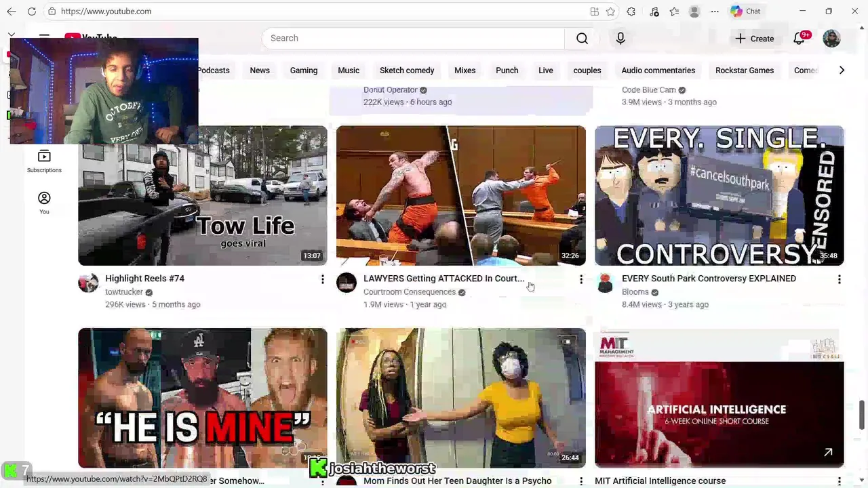868x488 pixels.
Task: Play Mom Finds Out video thumbnail
Action: coord(461,399)
